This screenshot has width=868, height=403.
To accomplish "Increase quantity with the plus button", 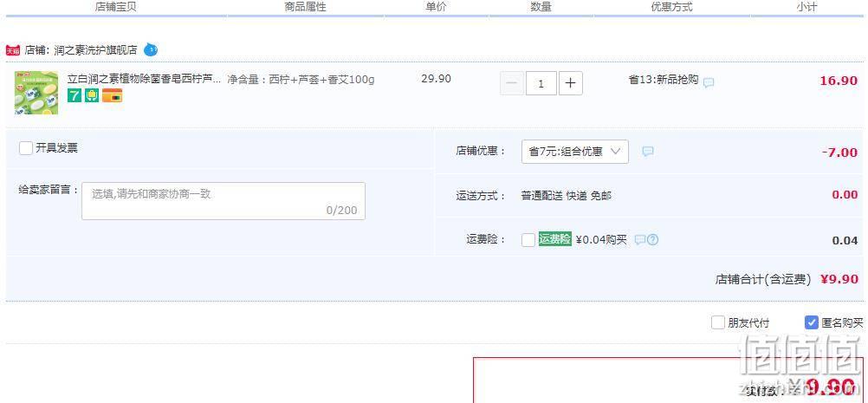I will (571, 83).
